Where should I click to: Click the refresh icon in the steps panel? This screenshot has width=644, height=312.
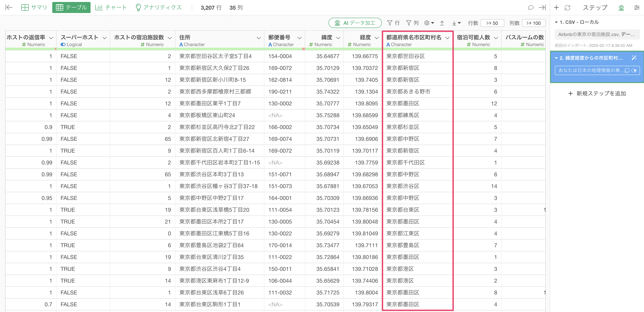pos(567,8)
